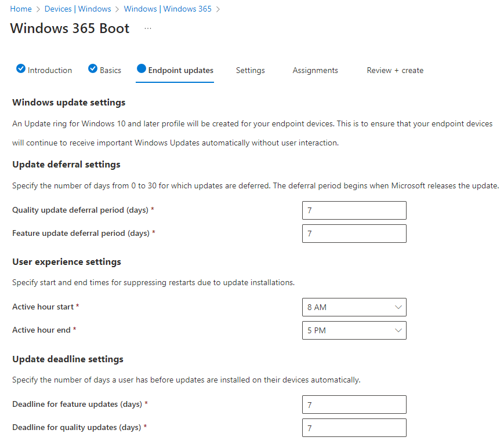Select the Basics tab label

click(110, 70)
